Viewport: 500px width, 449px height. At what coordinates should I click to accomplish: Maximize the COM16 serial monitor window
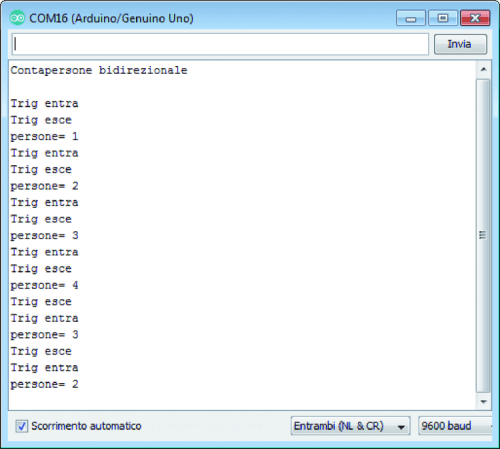tap(443, 18)
